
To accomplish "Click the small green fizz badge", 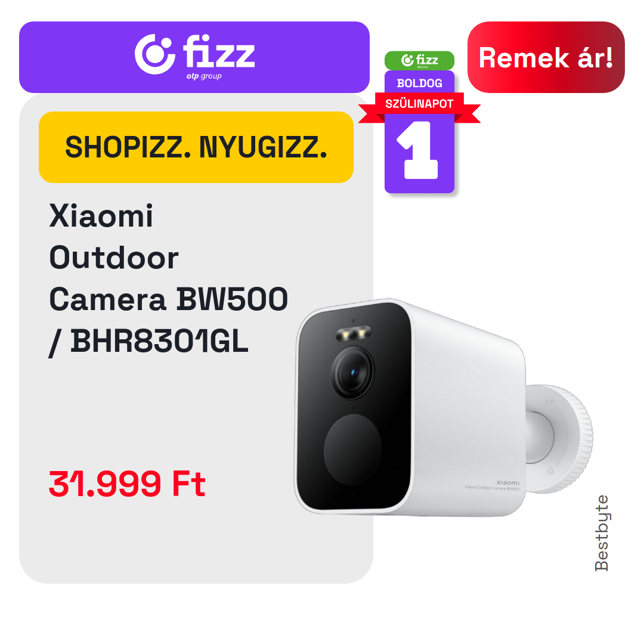I will (x=419, y=60).
